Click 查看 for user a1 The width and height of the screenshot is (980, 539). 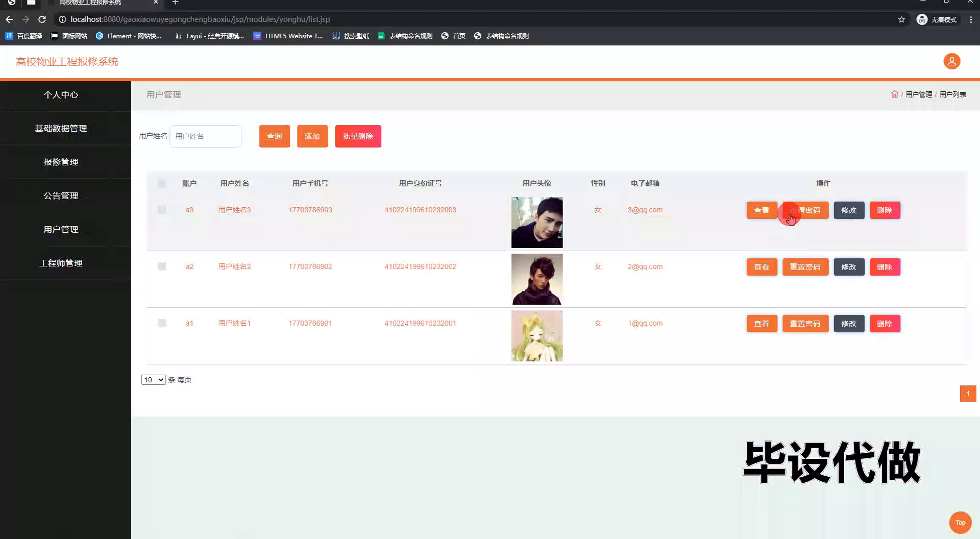pyautogui.click(x=762, y=324)
